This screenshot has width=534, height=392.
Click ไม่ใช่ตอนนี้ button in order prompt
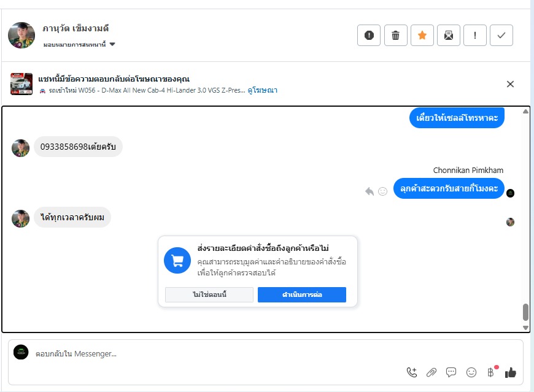tap(209, 295)
